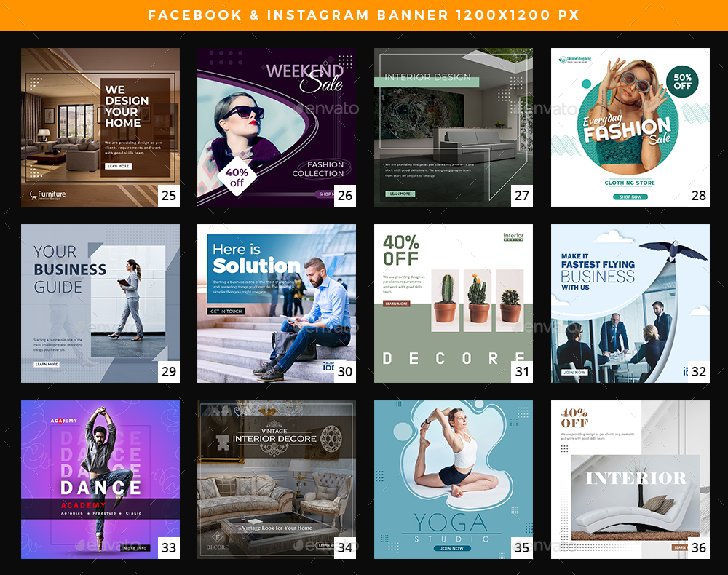Click the Furniture brand logo on banner 25
Image resolution: width=728 pixels, height=575 pixels.
pyautogui.click(x=47, y=194)
